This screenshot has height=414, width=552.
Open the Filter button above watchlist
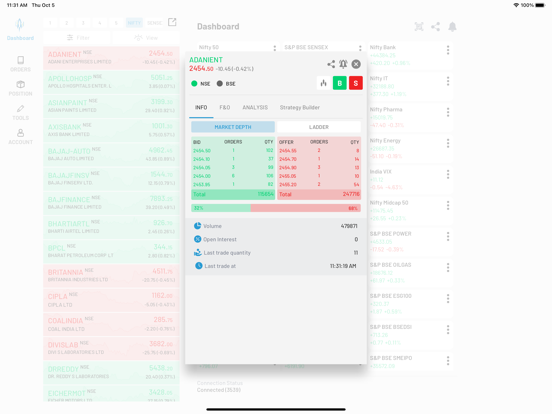pyautogui.click(x=78, y=38)
